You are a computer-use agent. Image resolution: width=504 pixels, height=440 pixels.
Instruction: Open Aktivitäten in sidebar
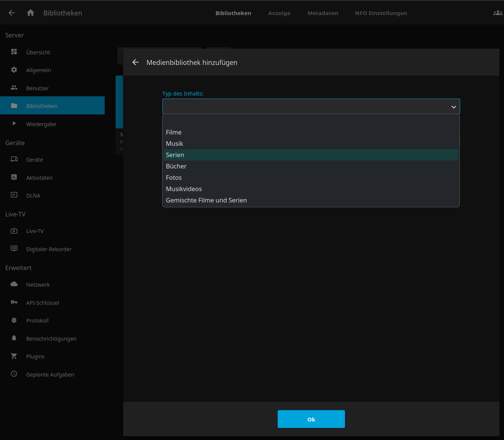[x=52, y=178]
